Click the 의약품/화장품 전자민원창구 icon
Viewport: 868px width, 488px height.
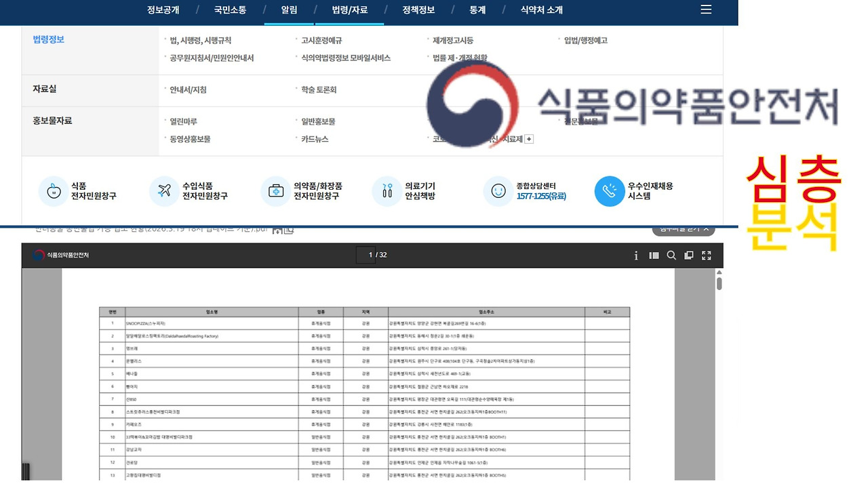pyautogui.click(x=275, y=191)
